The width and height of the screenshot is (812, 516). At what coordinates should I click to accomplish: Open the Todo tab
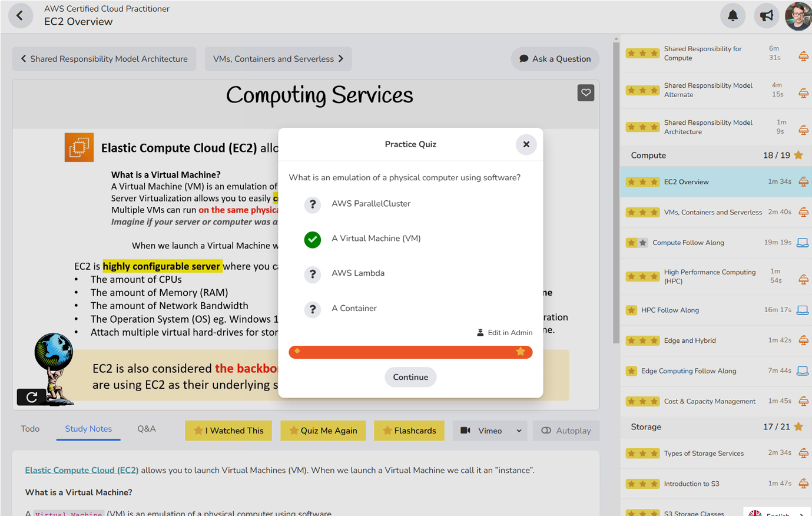[30, 429]
